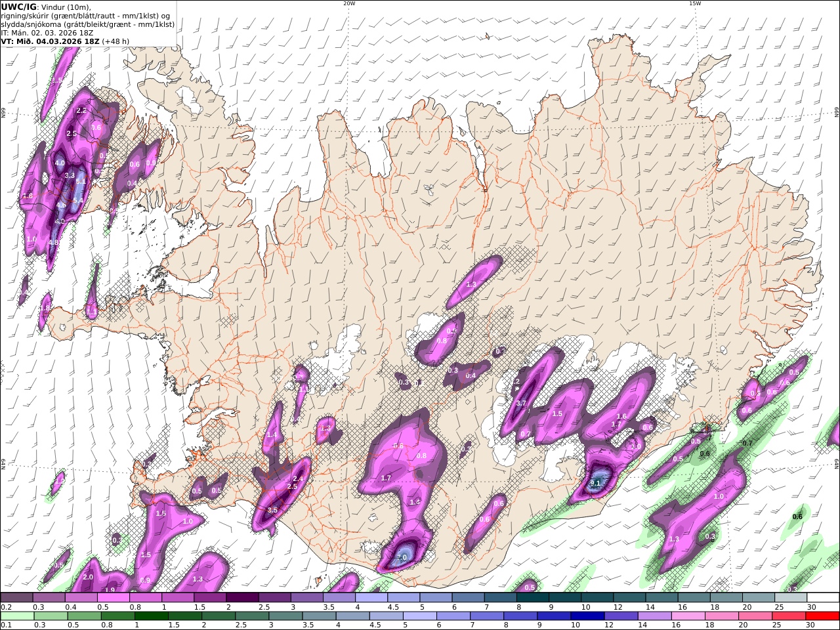Click the '4.8' precipitation value on the map
Screen dimensions: 840x630
[54, 242]
